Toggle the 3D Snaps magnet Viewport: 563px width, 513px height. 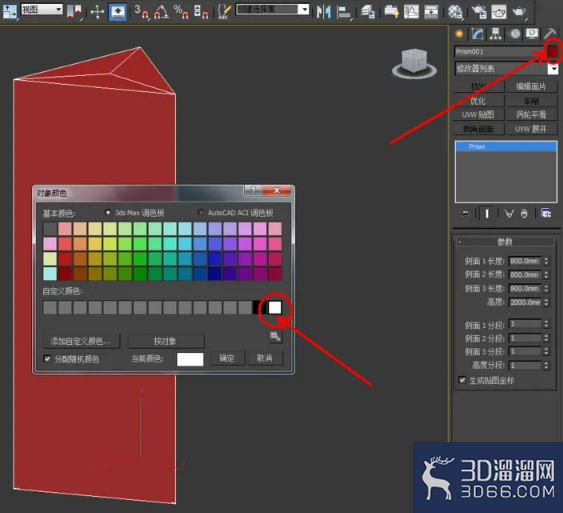click(x=141, y=11)
